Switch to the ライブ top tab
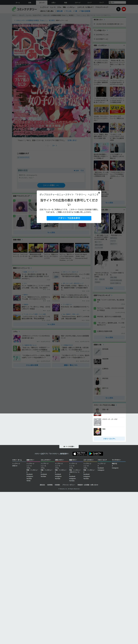 tap(101, 2)
